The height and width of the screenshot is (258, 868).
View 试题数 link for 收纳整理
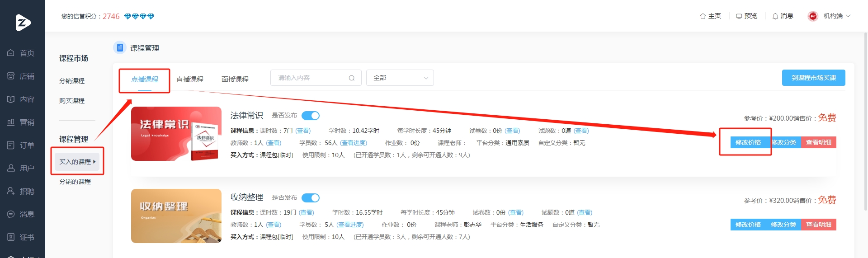(x=585, y=212)
